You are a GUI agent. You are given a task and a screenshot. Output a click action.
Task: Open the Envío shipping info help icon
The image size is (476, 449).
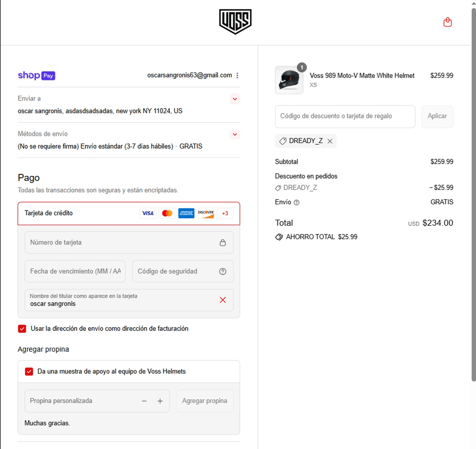(x=296, y=202)
